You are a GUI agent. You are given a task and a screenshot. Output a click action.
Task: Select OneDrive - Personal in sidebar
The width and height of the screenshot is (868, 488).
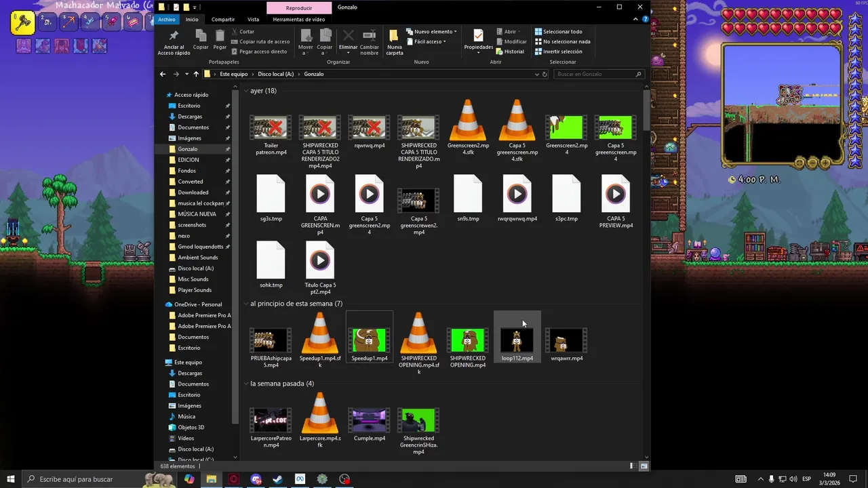click(198, 304)
